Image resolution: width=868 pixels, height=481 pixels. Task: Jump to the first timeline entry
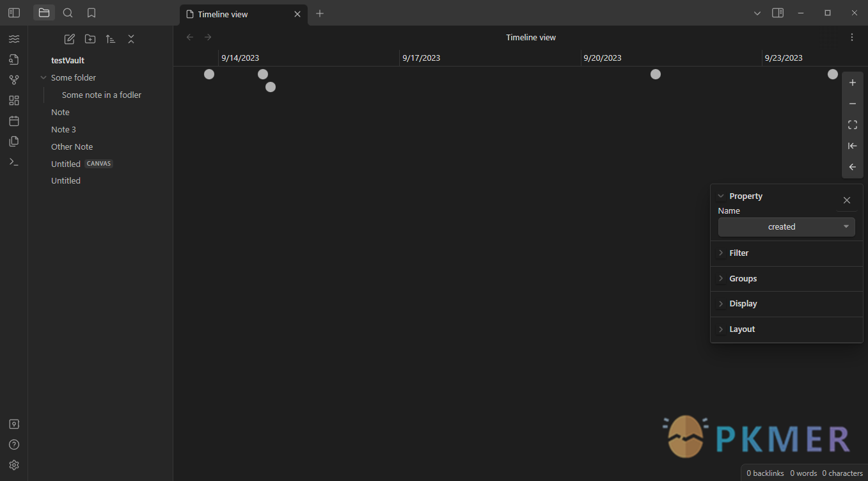pyautogui.click(x=852, y=146)
